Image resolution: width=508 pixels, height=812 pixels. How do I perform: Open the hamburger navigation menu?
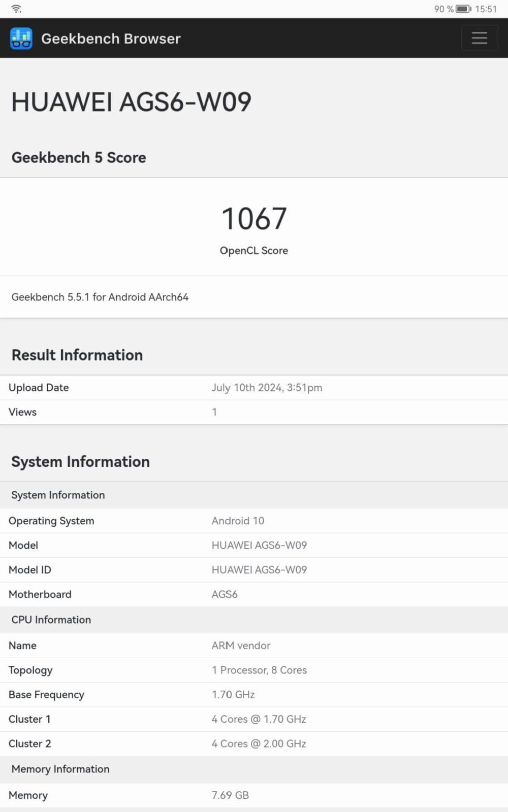coord(479,38)
